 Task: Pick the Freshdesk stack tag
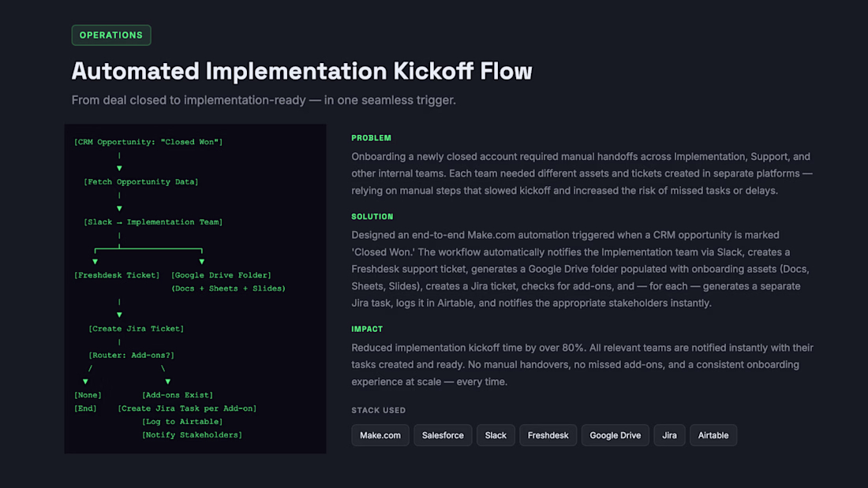click(548, 435)
